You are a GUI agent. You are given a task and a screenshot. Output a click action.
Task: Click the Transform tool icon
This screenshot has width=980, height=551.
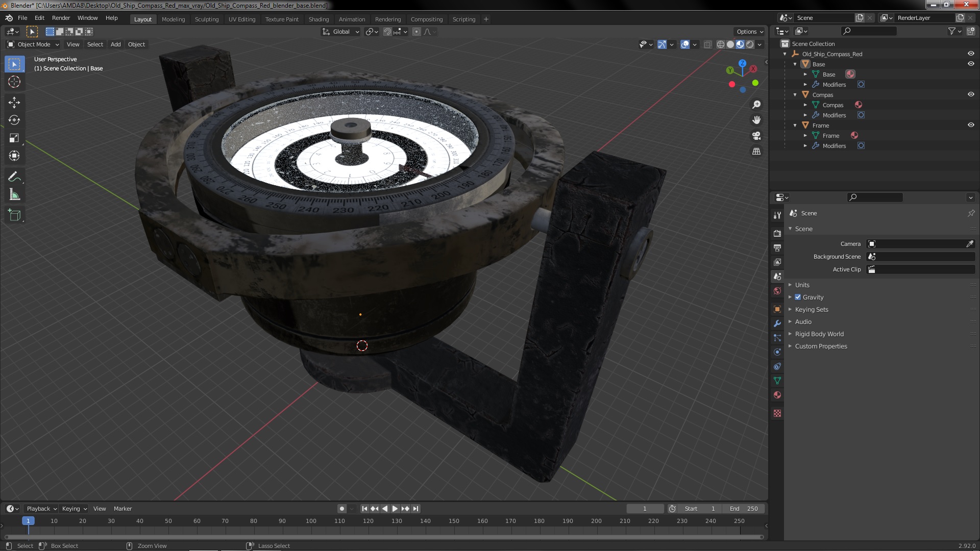tap(15, 156)
